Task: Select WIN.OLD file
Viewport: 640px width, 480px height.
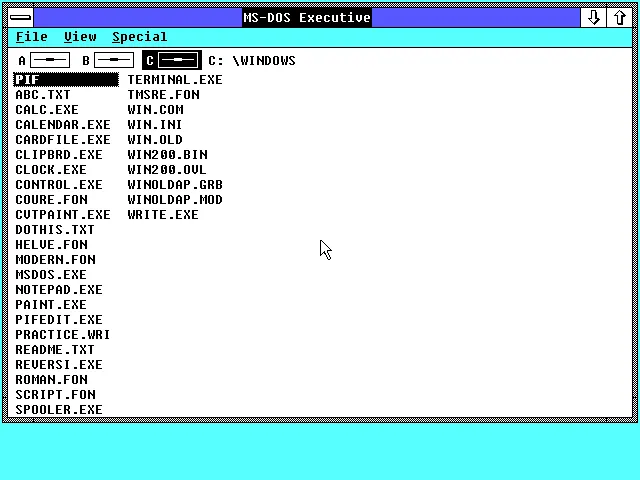Action: [155, 140]
